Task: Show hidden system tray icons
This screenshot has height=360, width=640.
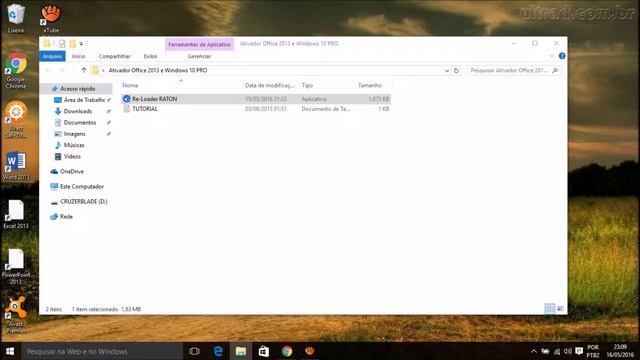Action: click(x=534, y=351)
